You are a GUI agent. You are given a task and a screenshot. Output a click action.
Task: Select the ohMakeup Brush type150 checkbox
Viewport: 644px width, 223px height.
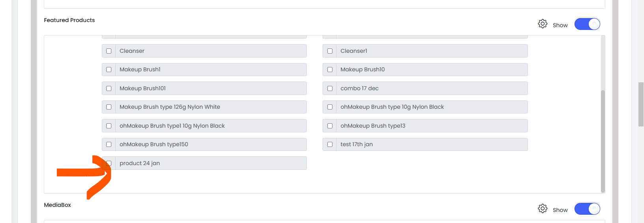(x=109, y=145)
